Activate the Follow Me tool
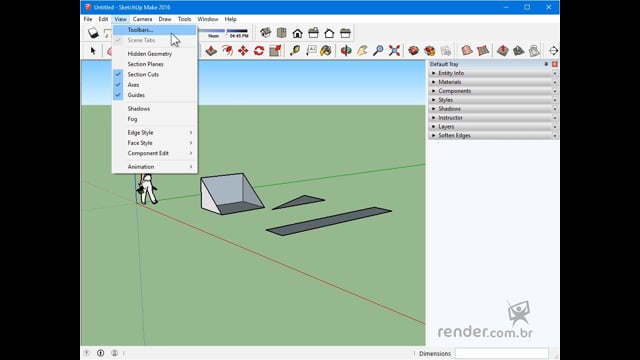 tap(227, 51)
